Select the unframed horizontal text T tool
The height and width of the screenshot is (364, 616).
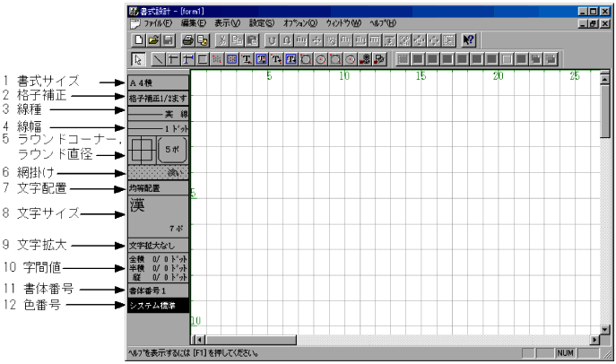click(x=247, y=59)
